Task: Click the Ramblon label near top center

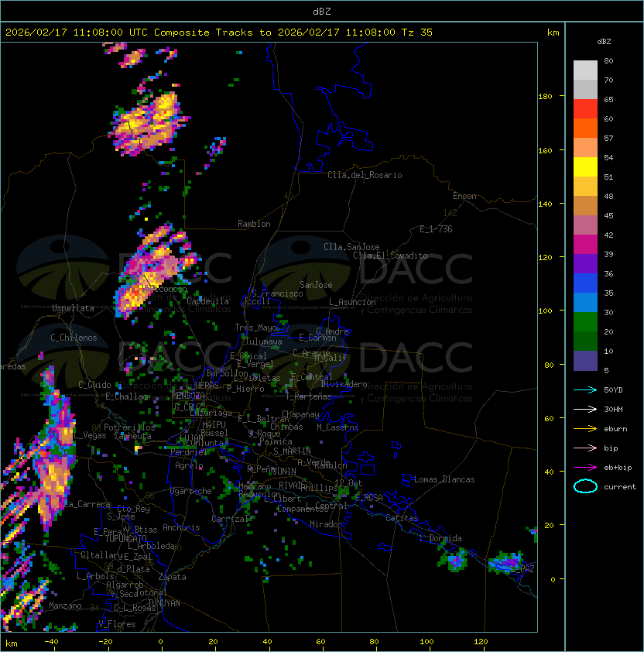Action: tap(254, 224)
